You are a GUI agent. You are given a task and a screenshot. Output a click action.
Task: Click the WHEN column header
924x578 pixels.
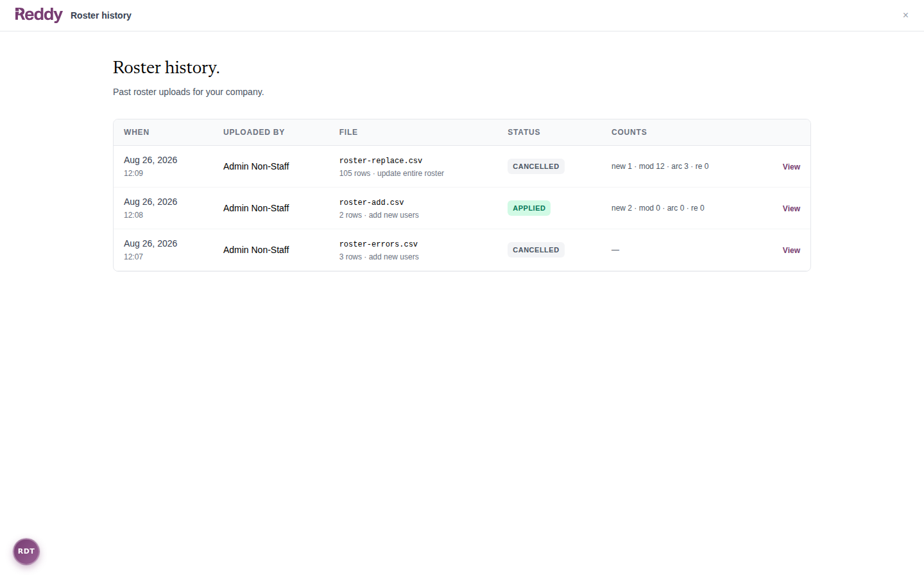point(137,132)
